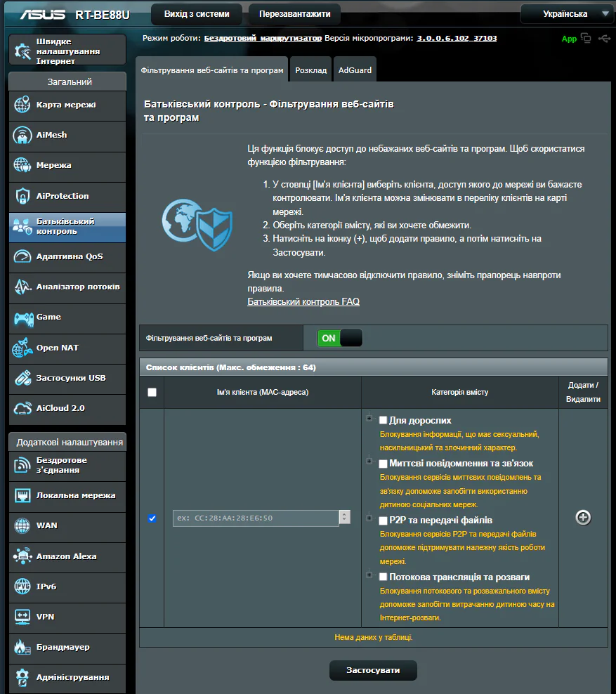Click the Amazon Alexa icon
616x694 pixels.
click(22, 556)
